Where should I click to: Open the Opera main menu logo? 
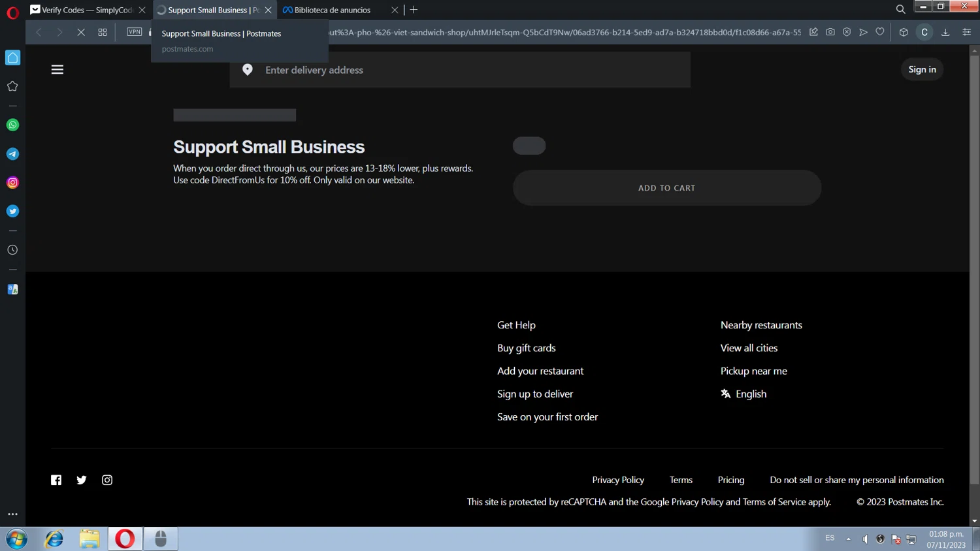point(12,12)
